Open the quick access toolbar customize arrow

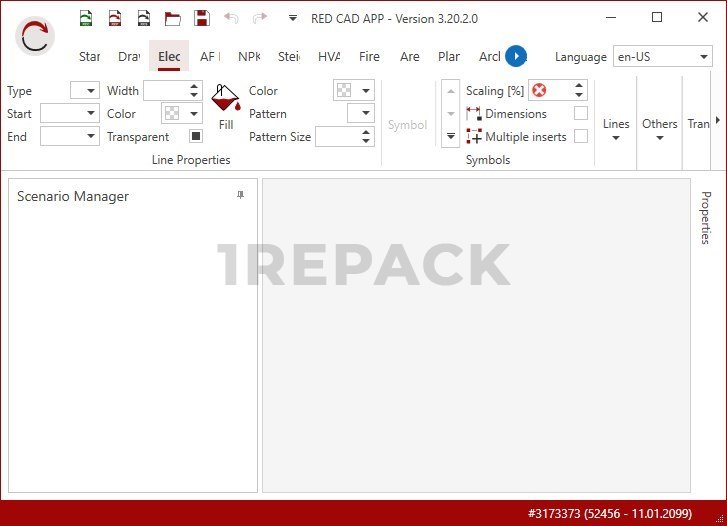click(292, 18)
